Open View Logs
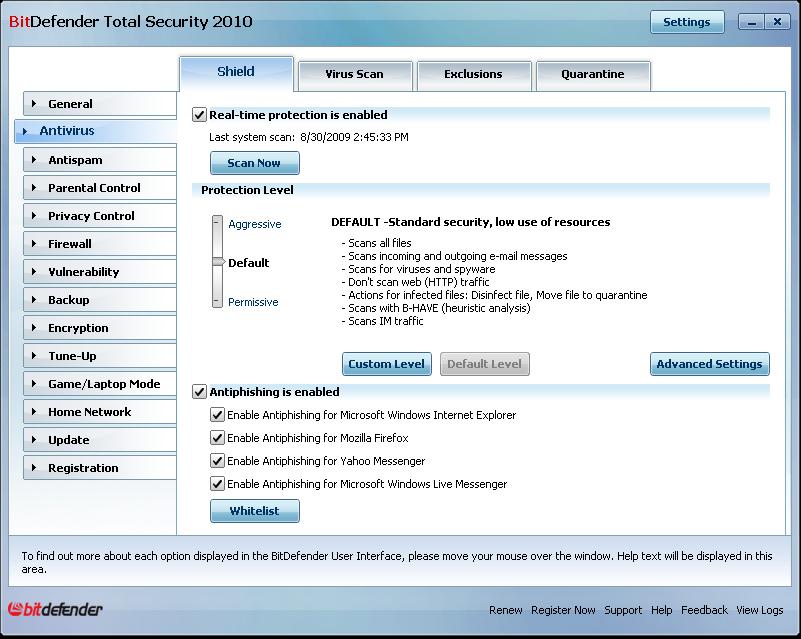Viewport: 801px width, 639px height. click(x=759, y=610)
